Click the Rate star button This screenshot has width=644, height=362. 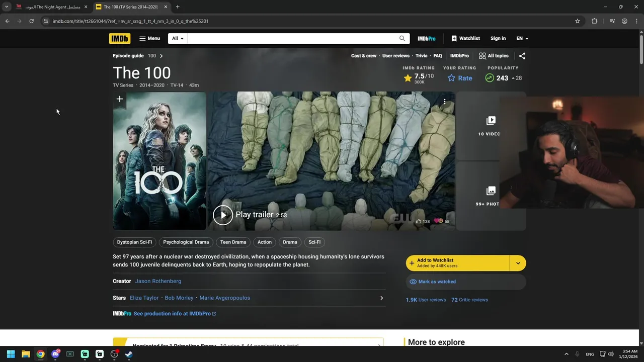point(460,78)
